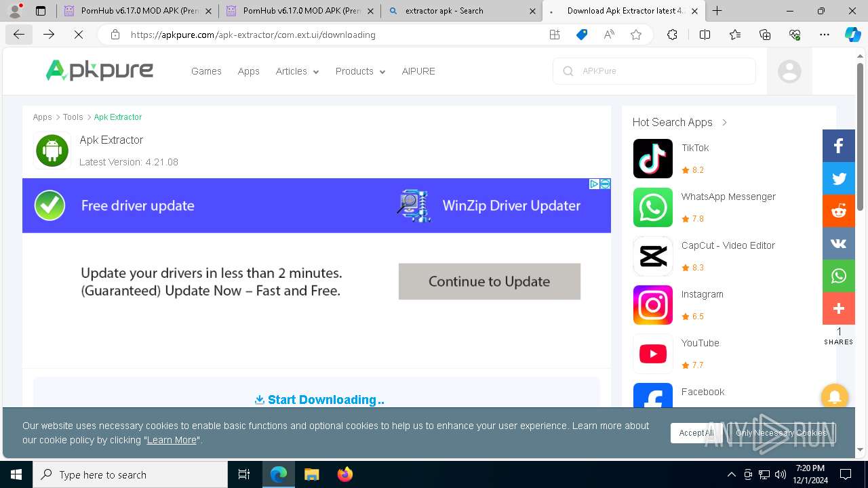This screenshot has height=488, width=868.
Task: Open Firefox from taskbar
Action: pos(344,474)
